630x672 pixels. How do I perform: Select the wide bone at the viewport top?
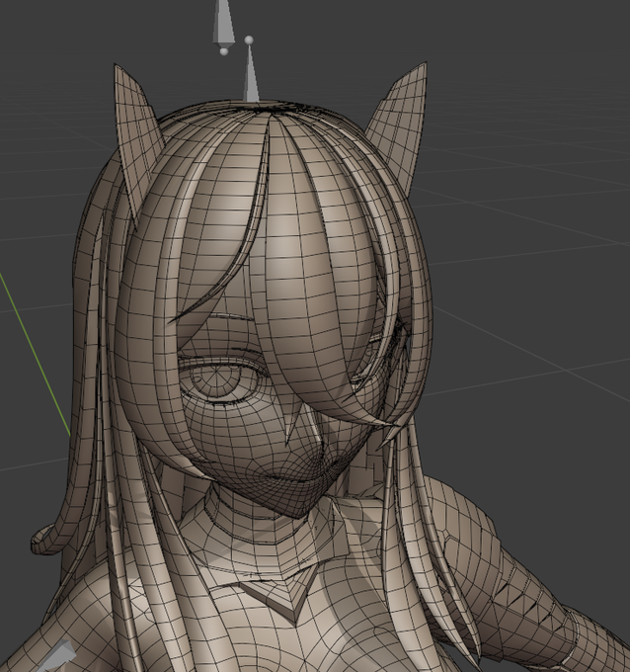[223, 26]
